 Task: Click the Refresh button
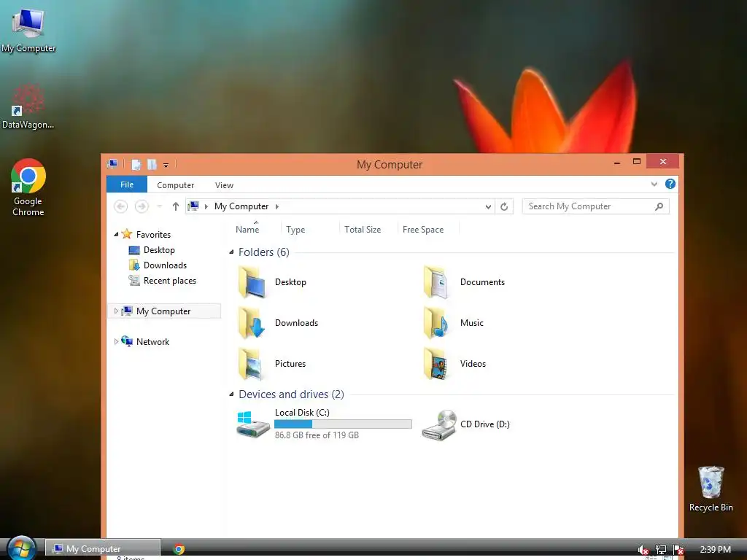(504, 206)
